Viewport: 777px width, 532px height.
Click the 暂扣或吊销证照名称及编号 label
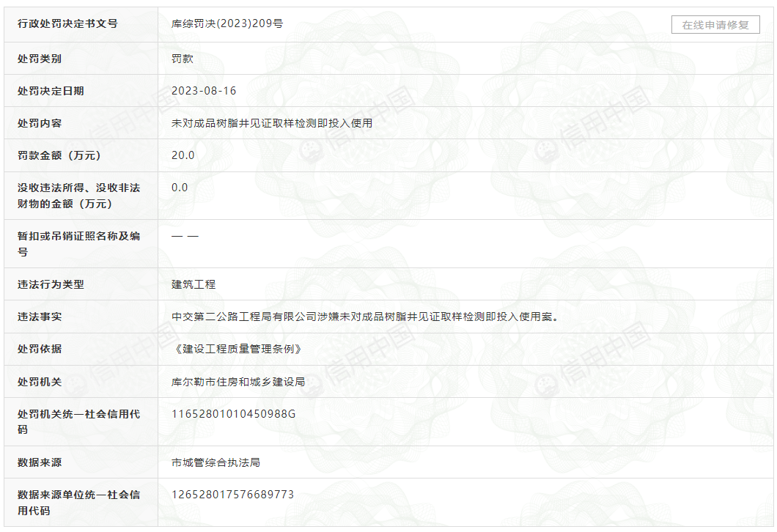point(78,244)
